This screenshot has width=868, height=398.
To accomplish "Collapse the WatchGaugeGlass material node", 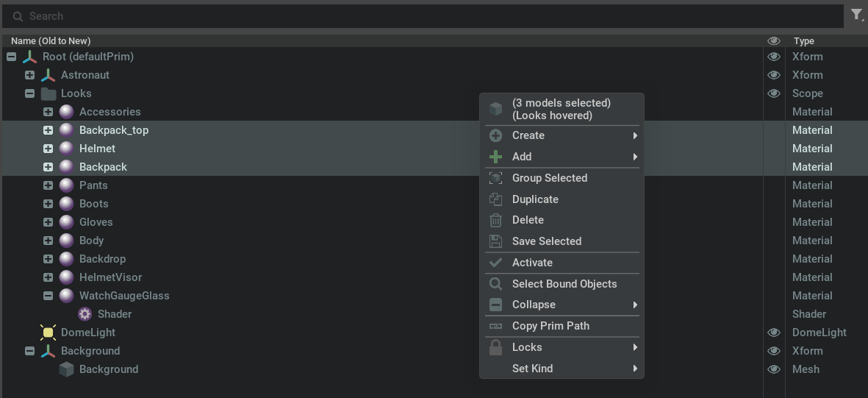I will point(48,296).
